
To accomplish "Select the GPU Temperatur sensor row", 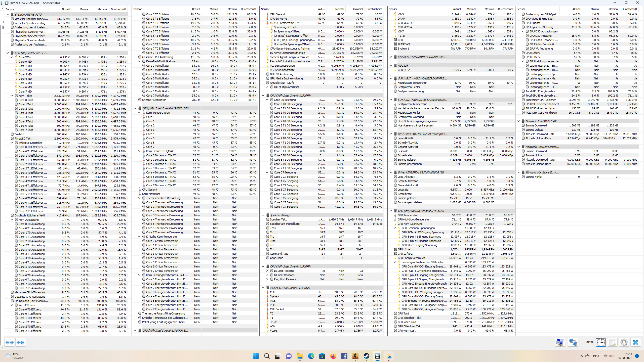I will pos(408,215).
